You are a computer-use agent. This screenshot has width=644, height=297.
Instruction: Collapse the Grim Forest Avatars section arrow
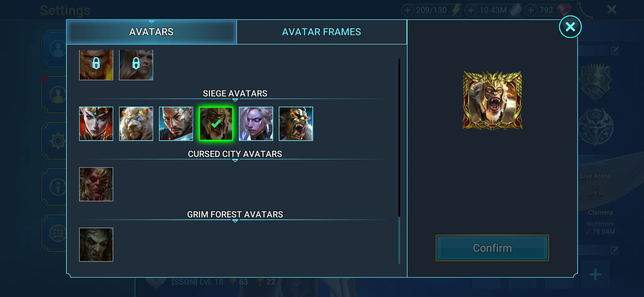[x=235, y=221]
